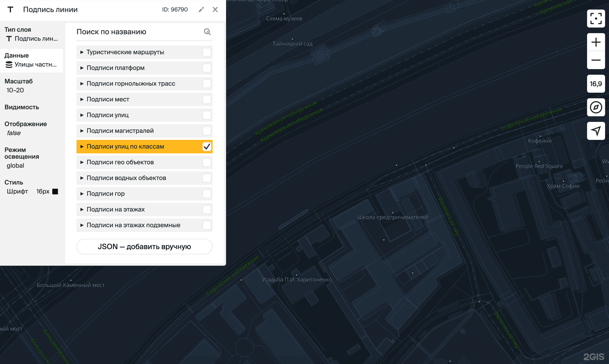609x364 pixels.
Task: Click the Поиск по названию search field
Action: pyautogui.click(x=138, y=32)
